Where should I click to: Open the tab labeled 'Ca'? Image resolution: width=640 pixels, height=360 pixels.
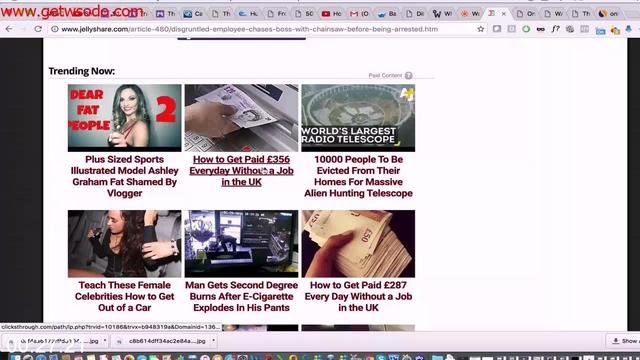pyautogui.click(x=193, y=13)
